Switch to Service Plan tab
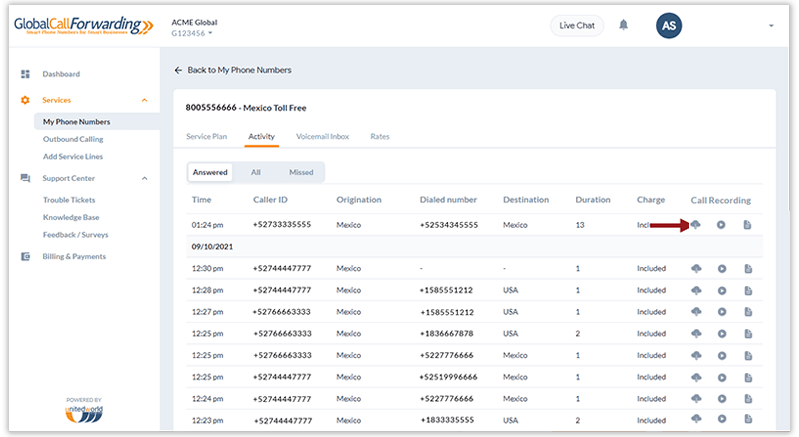The width and height of the screenshot is (799, 437). (x=206, y=136)
